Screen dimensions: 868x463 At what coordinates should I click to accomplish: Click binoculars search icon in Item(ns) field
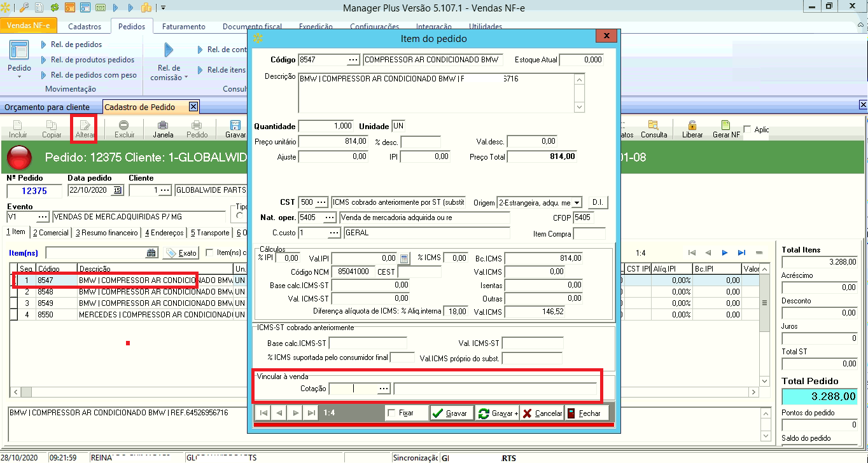tap(151, 253)
